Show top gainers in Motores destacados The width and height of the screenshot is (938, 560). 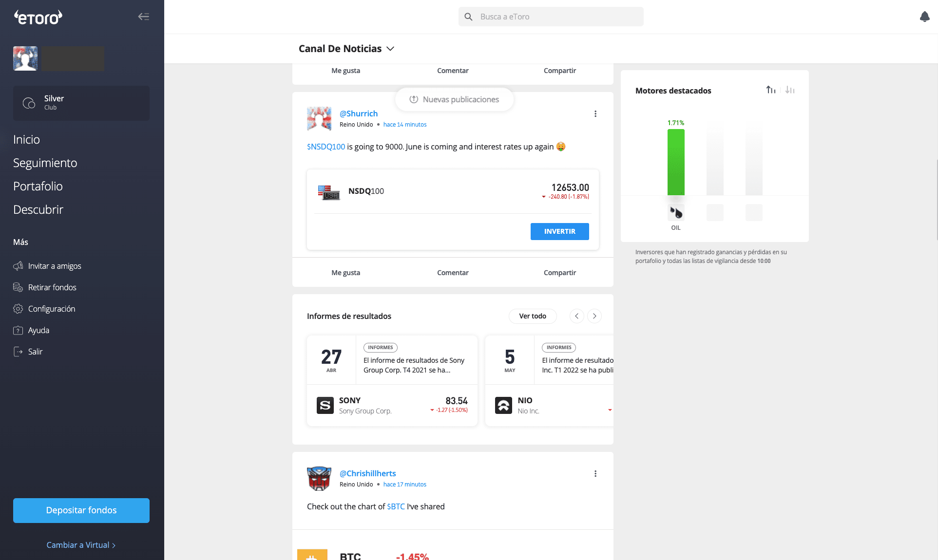tap(770, 90)
